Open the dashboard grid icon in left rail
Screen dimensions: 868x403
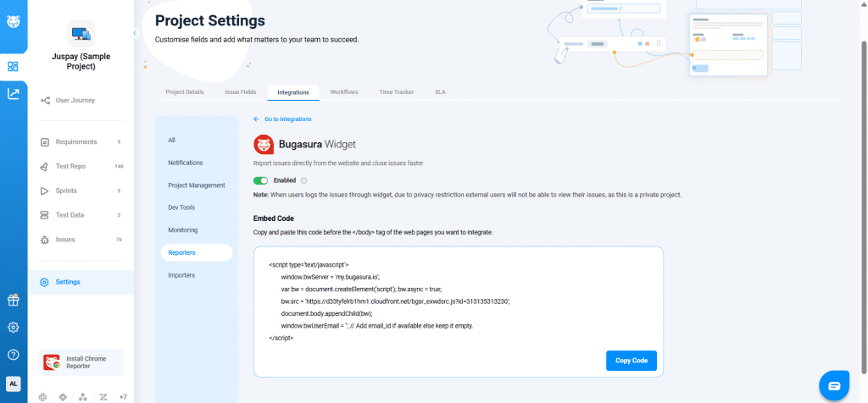(14, 66)
